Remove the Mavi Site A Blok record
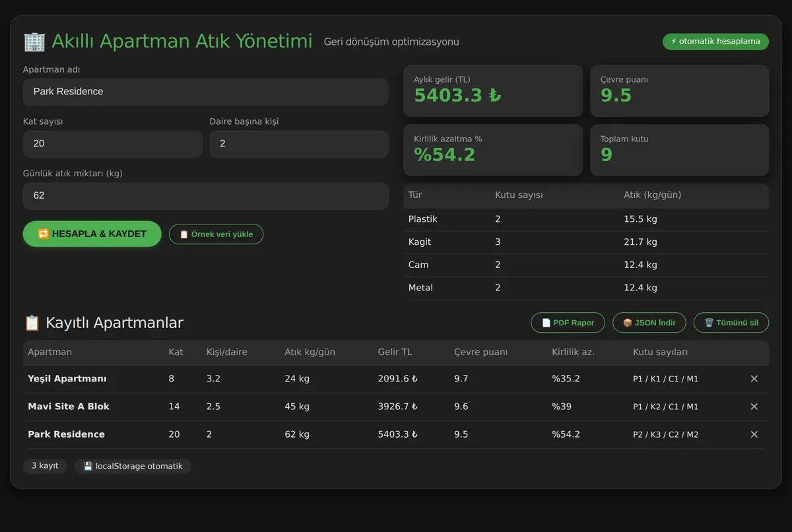 point(754,407)
